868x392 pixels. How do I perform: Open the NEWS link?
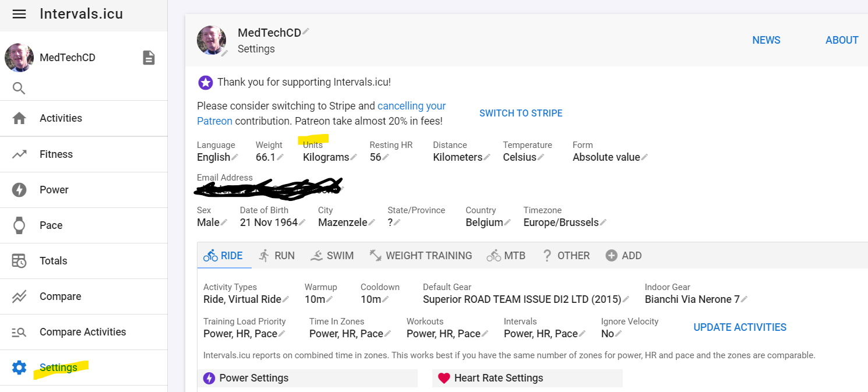pos(766,40)
